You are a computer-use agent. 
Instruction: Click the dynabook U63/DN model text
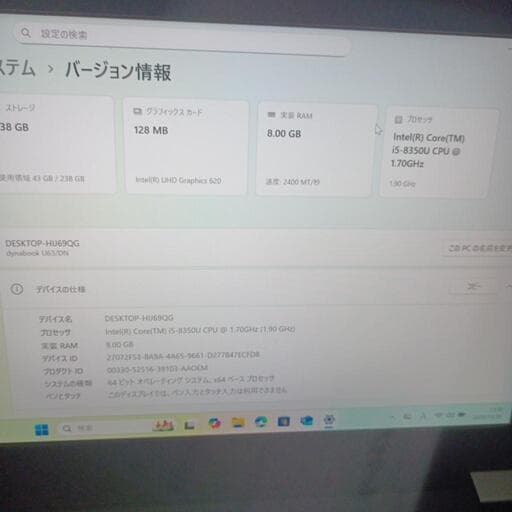37,253
